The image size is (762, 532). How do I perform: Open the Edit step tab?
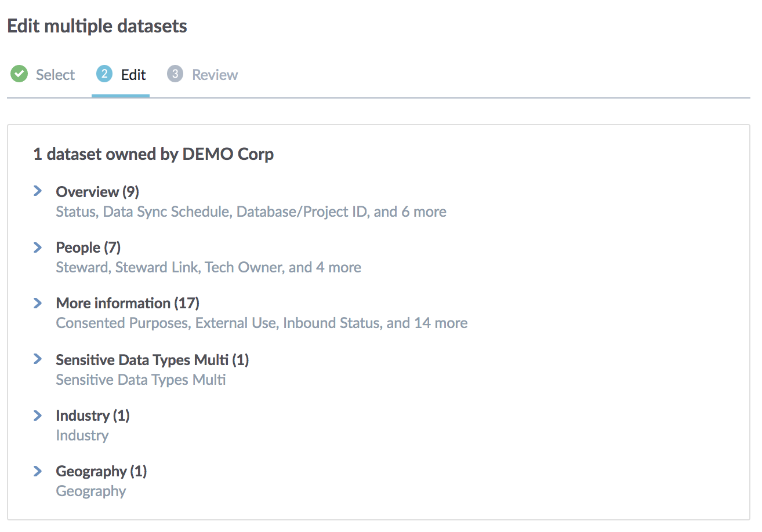click(x=121, y=75)
